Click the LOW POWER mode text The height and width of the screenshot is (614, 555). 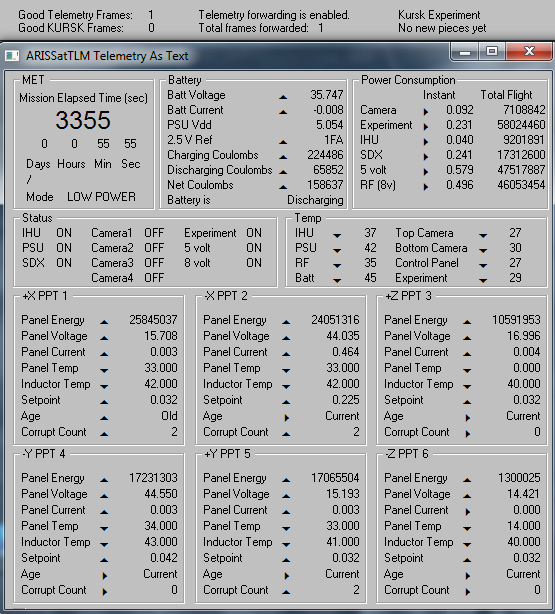click(101, 197)
